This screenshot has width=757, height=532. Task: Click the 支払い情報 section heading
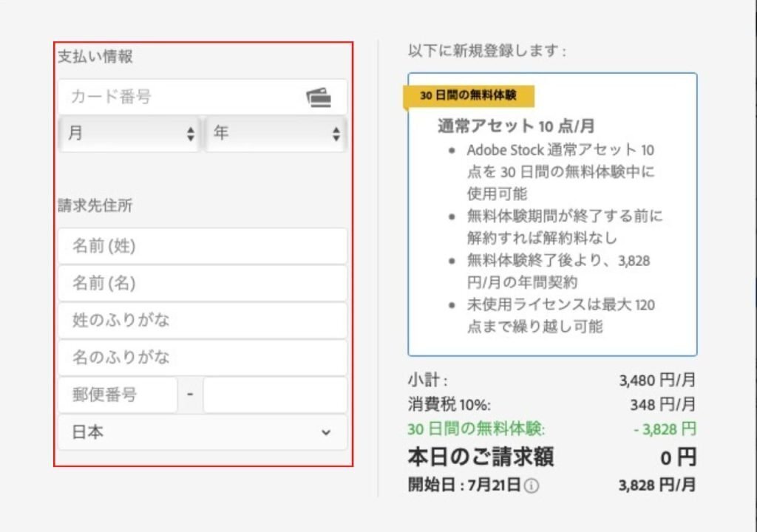[95, 57]
